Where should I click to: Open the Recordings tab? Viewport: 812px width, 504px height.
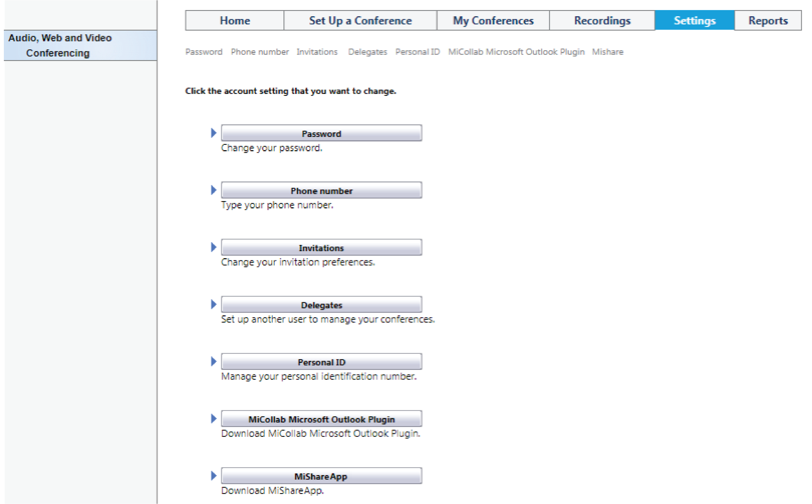(x=602, y=21)
